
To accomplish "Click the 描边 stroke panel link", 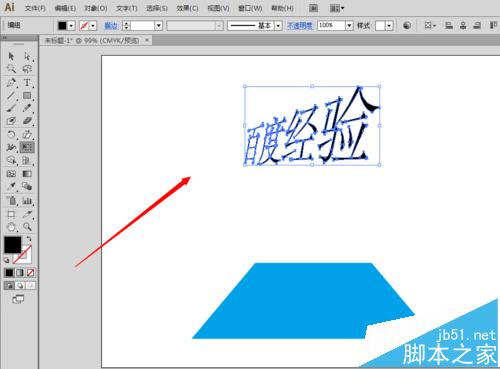I will [111, 26].
